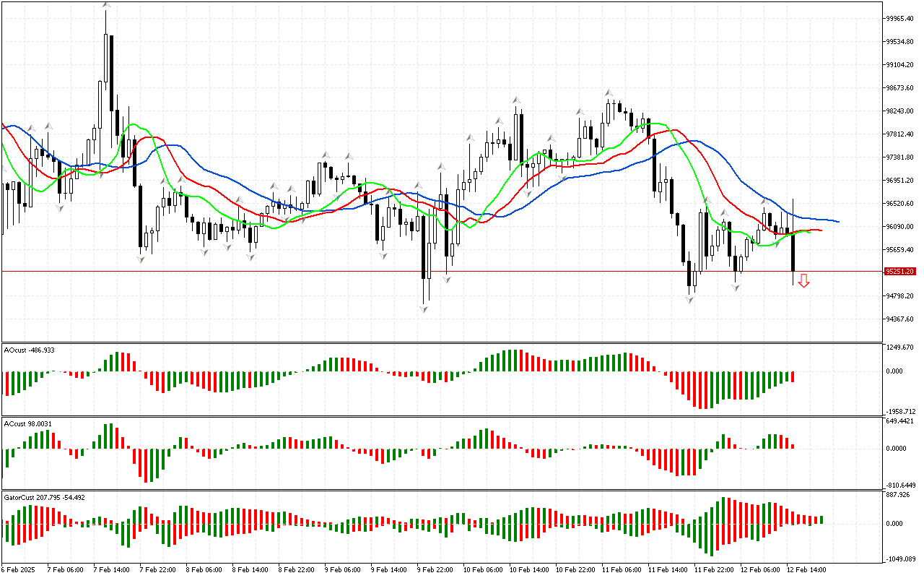Click the 96090.00 price scale label
The image size is (924, 578).
(x=899, y=227)
